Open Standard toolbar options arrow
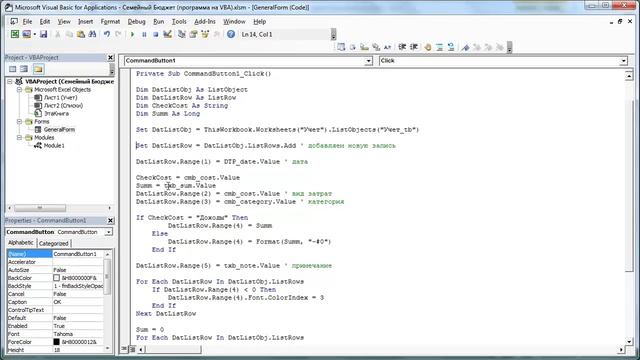 point(333,35)
